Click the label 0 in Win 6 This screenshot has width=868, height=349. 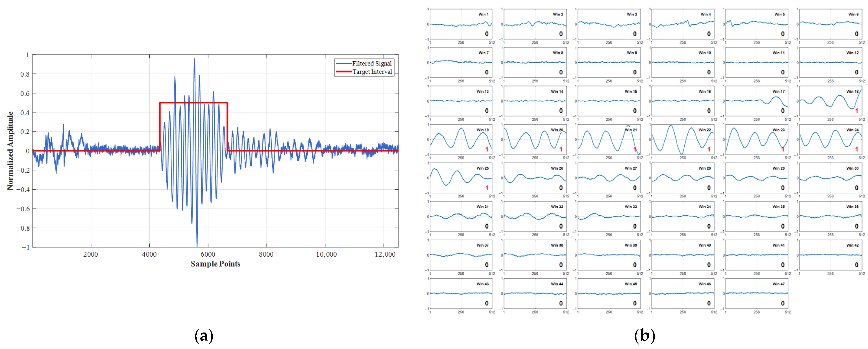[x=856, y=34]
